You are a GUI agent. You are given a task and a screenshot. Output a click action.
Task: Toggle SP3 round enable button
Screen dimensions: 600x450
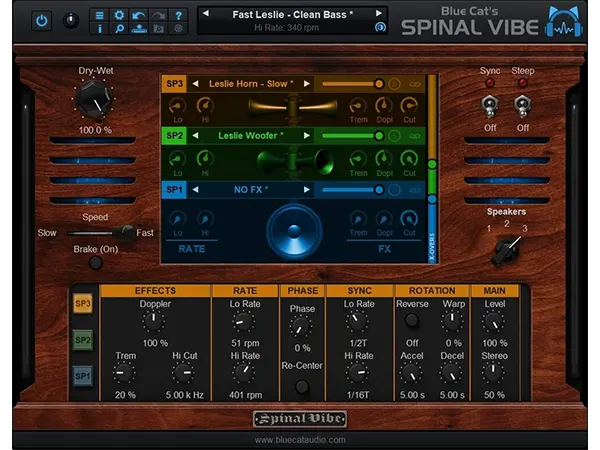pyautogui.click(x=394, y=84)
